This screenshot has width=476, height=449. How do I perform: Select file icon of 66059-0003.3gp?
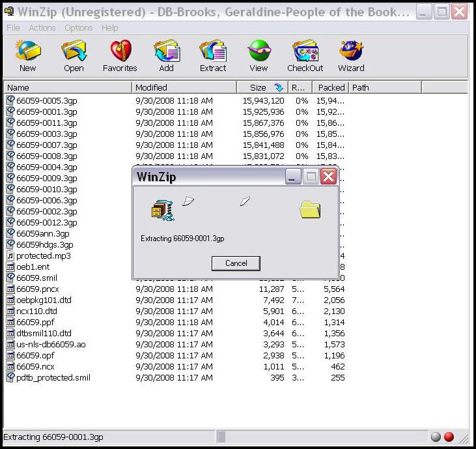10,134
